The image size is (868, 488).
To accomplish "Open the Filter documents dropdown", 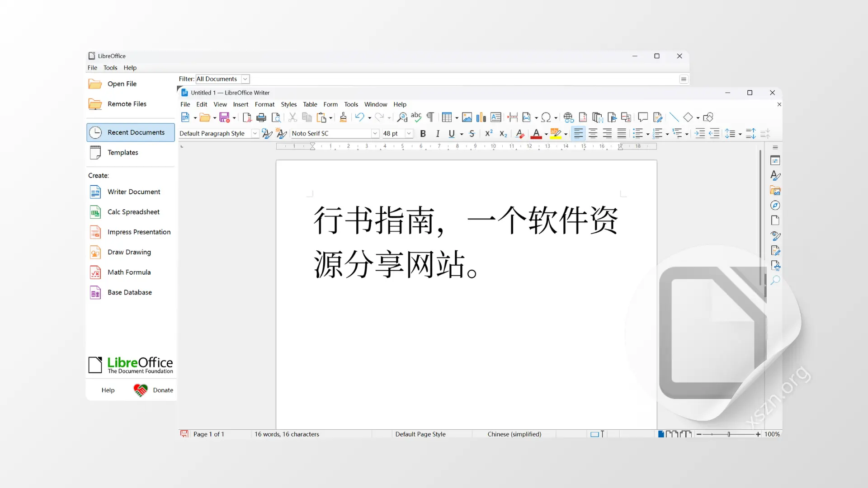I will 245,79.
